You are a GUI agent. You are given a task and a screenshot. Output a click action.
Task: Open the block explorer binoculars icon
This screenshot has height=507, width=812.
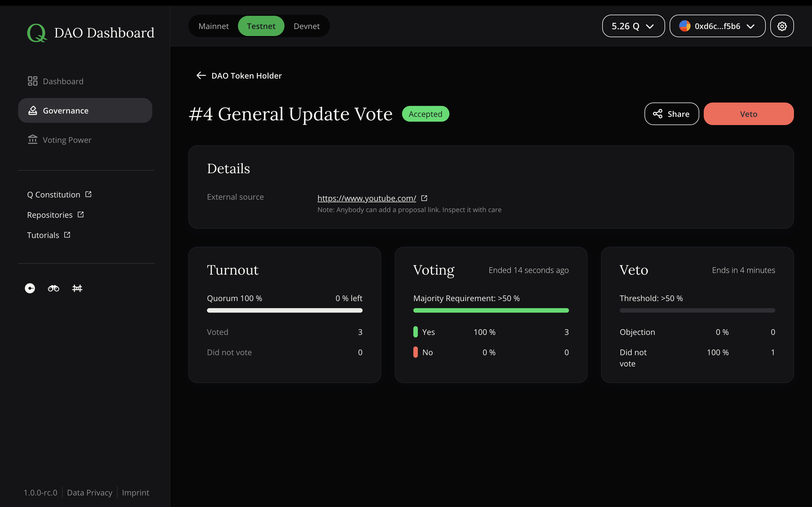coord(53,288)
